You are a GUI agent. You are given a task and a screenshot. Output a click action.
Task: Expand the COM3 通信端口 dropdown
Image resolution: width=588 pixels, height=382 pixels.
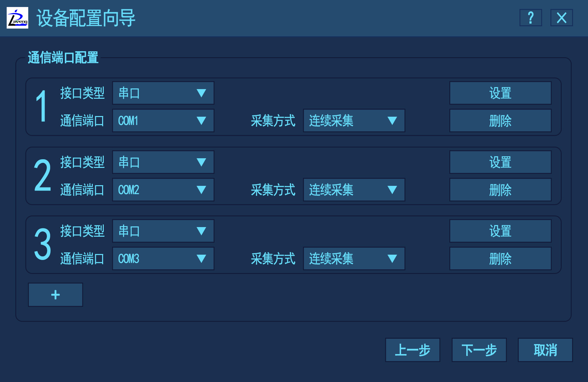tap(163, 259)
